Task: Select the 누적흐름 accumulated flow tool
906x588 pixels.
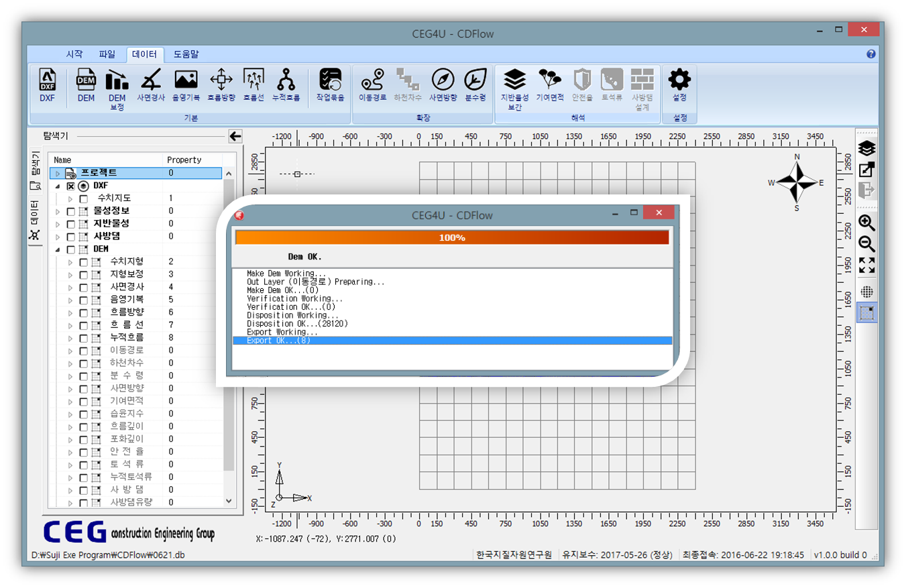Action: pyautogui.click(x=286, y=85)
